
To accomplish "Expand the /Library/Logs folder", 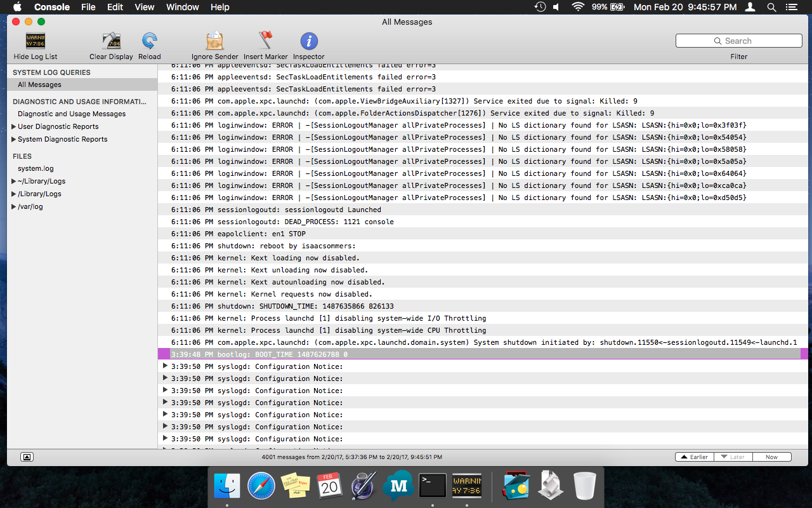I will click(x=14, y=194).
